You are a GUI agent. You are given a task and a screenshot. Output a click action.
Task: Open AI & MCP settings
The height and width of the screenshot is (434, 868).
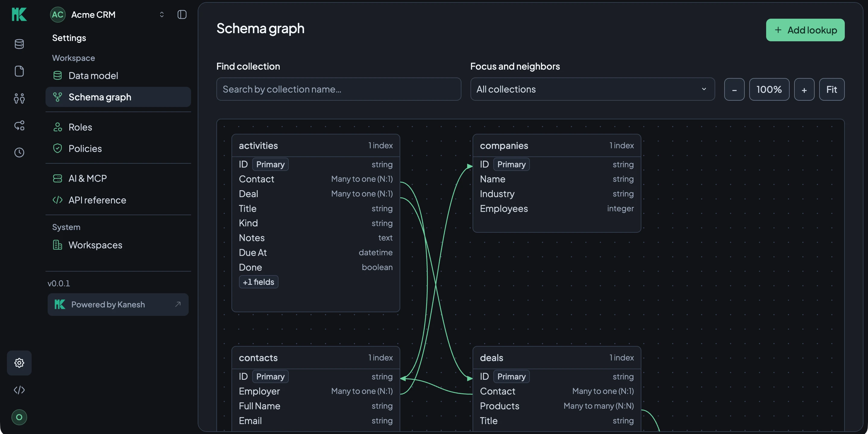[118, 178]
